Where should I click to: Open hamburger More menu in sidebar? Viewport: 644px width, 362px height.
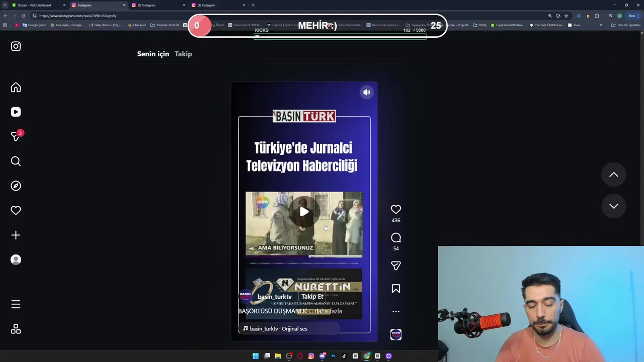click(x=16, y=304)
